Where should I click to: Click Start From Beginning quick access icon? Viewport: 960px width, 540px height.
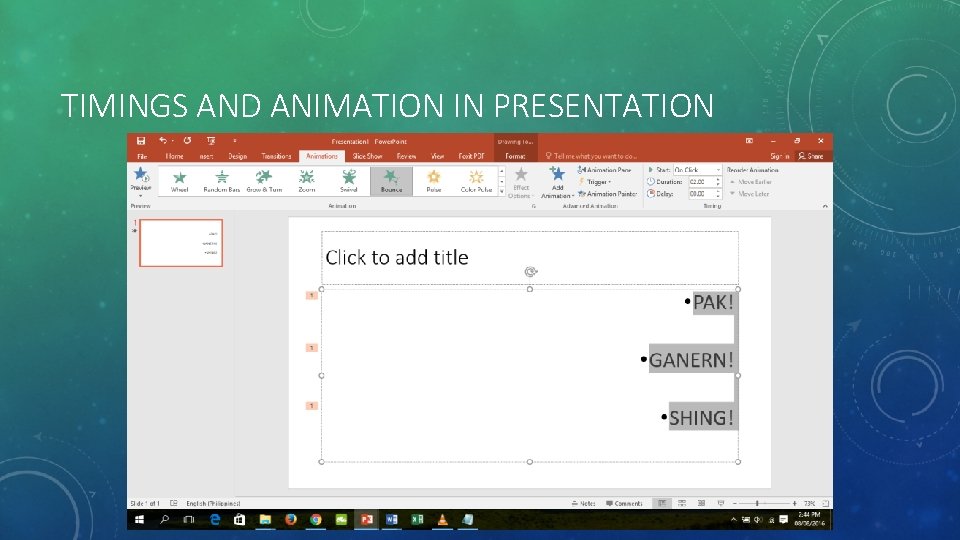(x=211, y=141)
